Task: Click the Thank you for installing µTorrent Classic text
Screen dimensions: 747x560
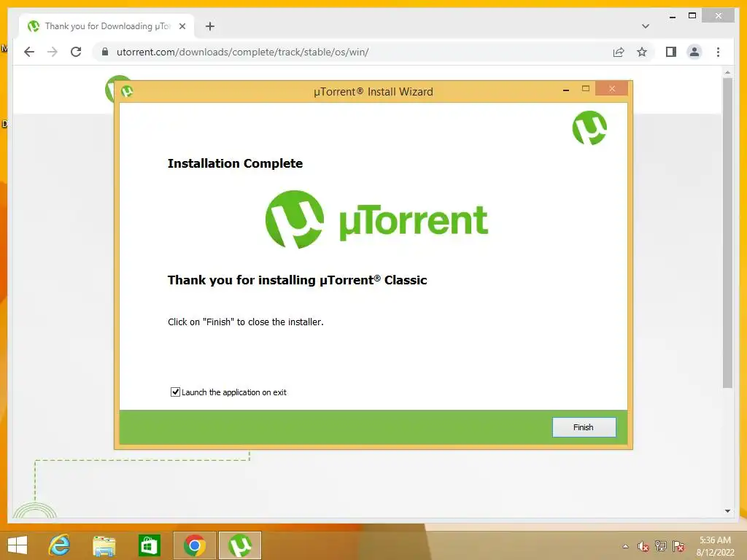Action: pos(298,280)
